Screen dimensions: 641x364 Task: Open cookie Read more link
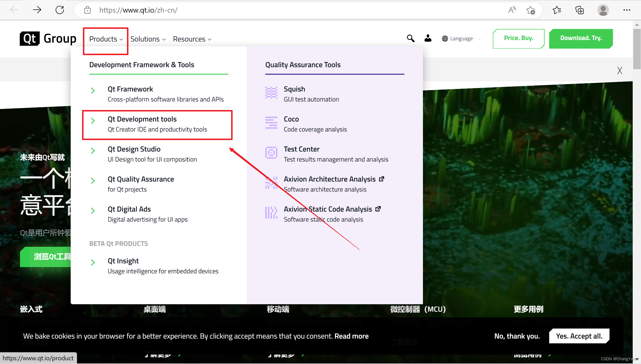pyautogui.click(x=351, y=336)
